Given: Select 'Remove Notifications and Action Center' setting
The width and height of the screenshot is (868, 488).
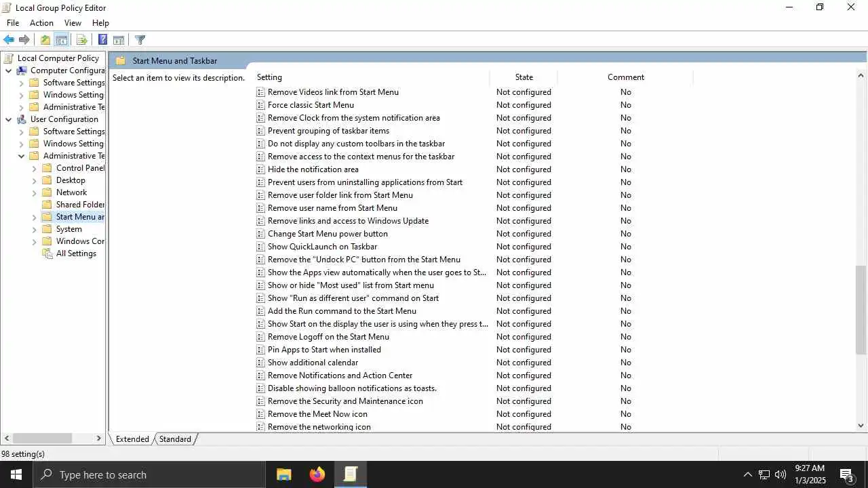Looking at the screenshot, I should pyautogui.click(x=340, y=375).
